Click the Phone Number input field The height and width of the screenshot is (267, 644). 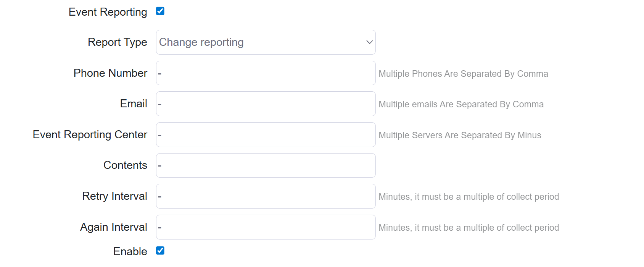coord(266,73)
